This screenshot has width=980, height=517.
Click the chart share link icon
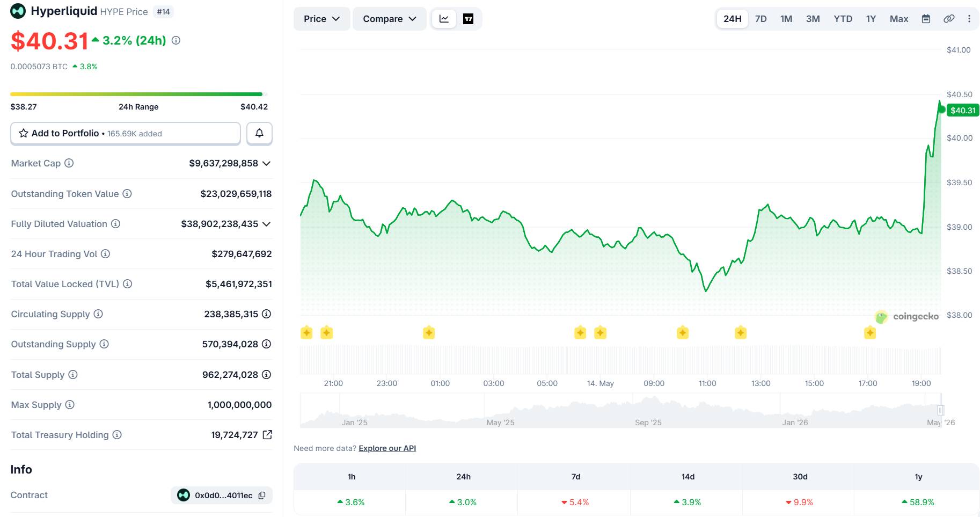coord(949,19)
